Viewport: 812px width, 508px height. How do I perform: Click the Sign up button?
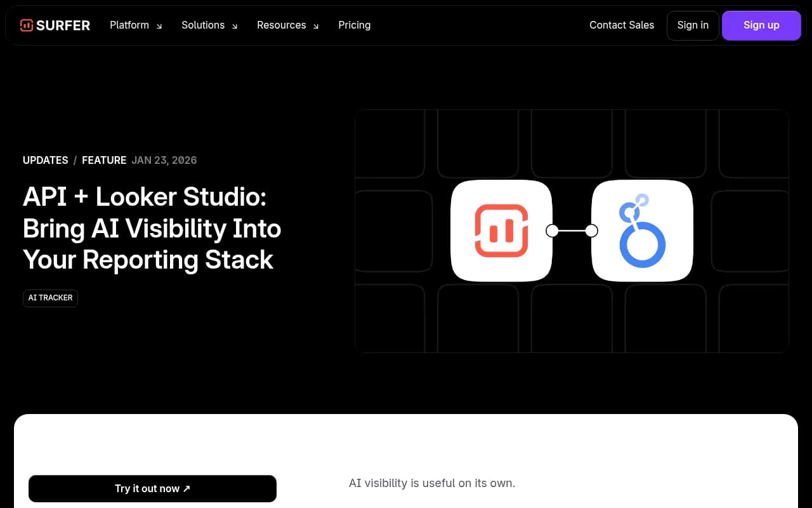pos(761,25)
